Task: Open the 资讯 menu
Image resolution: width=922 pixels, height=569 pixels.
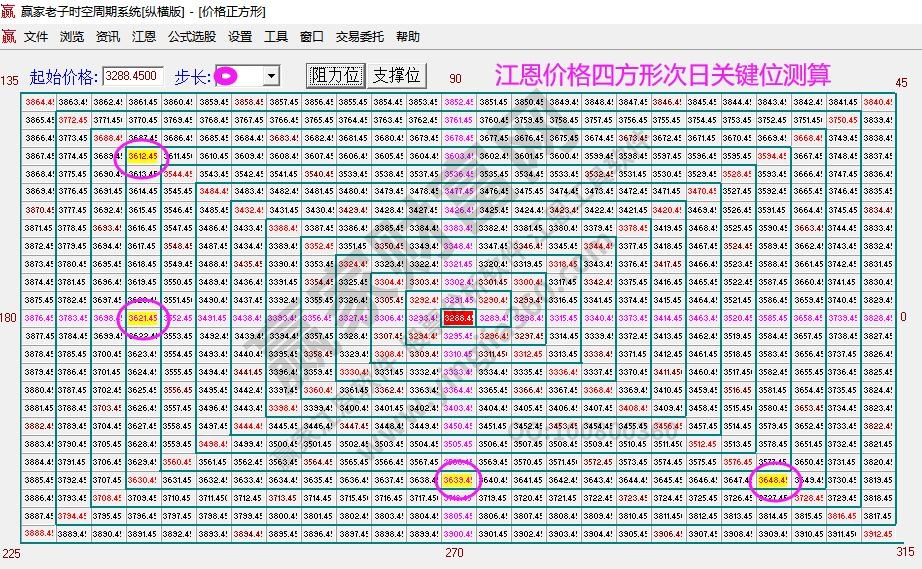Action: (108, 37)
